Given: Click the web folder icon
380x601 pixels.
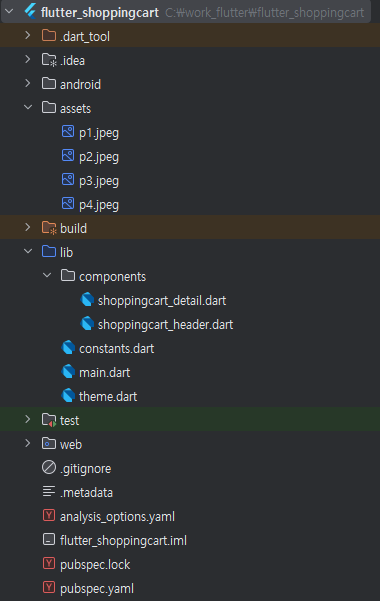Looking at the screenshot, I should pyautogui.click(x=49, y=444).
